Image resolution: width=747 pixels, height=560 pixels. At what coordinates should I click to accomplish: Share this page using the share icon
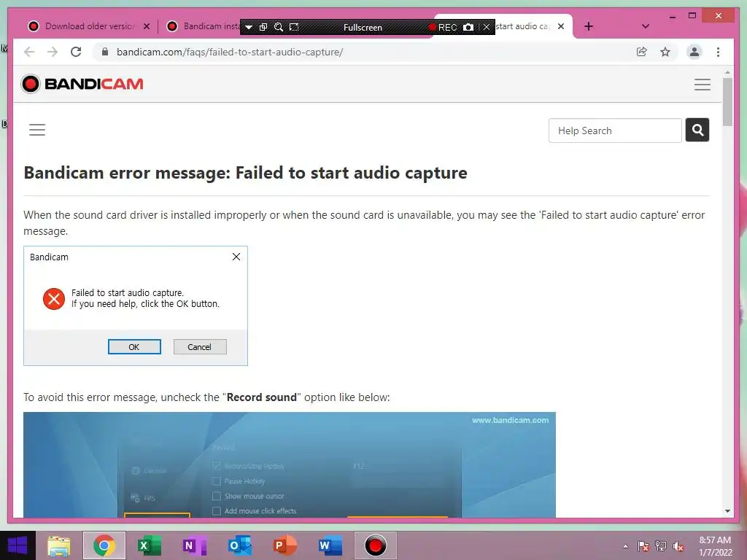coord(642,52)
